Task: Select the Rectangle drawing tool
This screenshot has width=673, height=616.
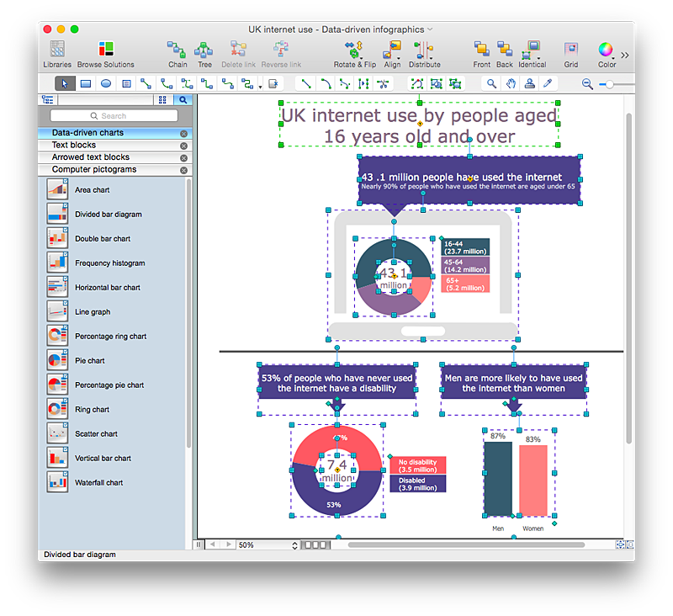Action: [x=86, y=83]
